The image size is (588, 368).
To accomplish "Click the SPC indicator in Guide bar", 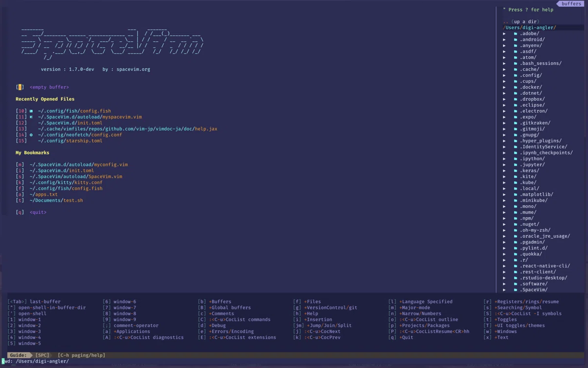I will (x=42, y=355).
